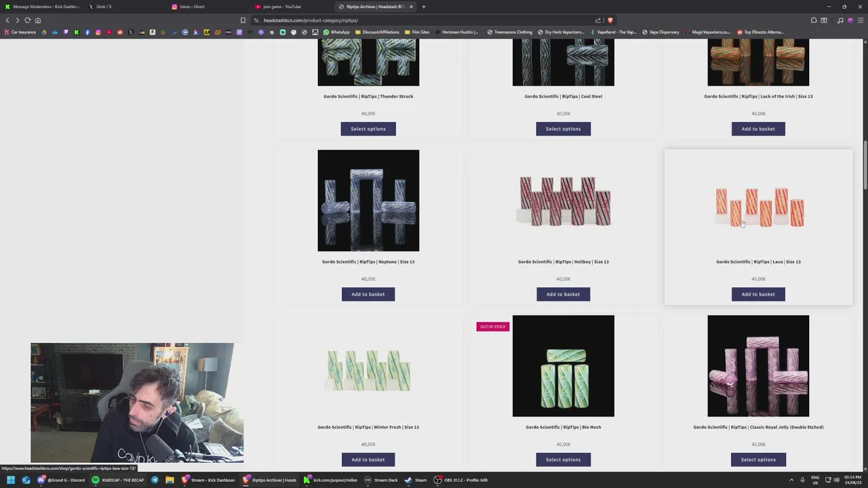
Task: Bookmark this page with the bookmark icon
Action: pos(243,20)
